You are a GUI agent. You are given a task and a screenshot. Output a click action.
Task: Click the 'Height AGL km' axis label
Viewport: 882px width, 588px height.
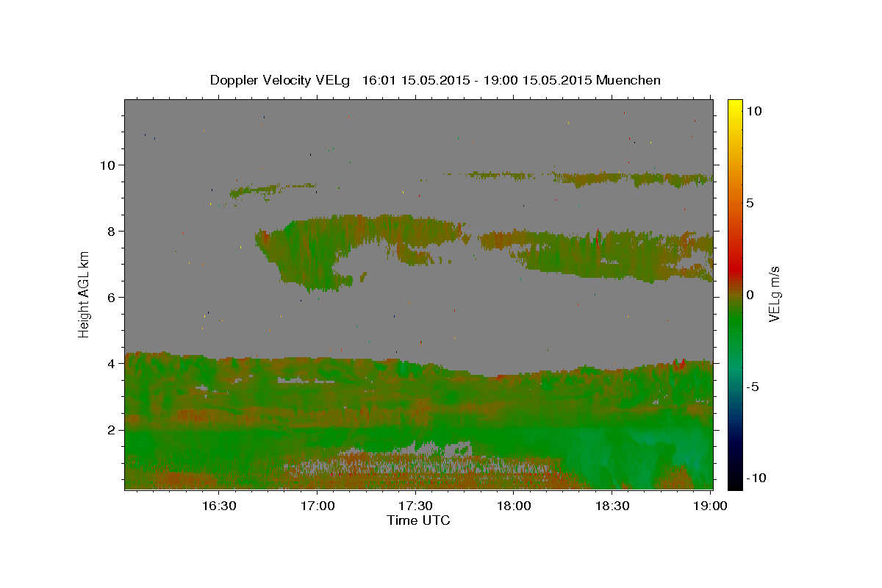[85, 295]
